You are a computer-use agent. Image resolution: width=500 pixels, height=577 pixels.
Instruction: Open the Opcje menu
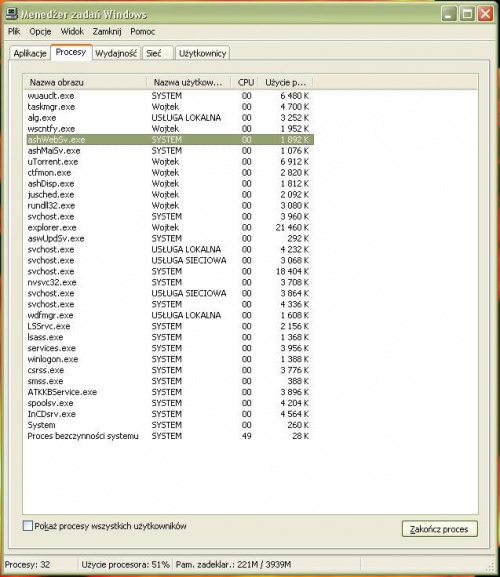click(x=40, y=32)
